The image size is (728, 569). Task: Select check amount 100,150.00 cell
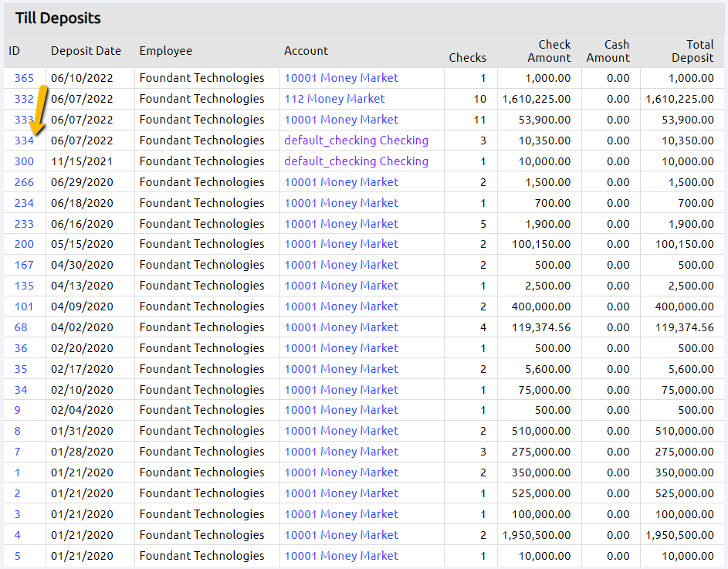tap(541, 244)
